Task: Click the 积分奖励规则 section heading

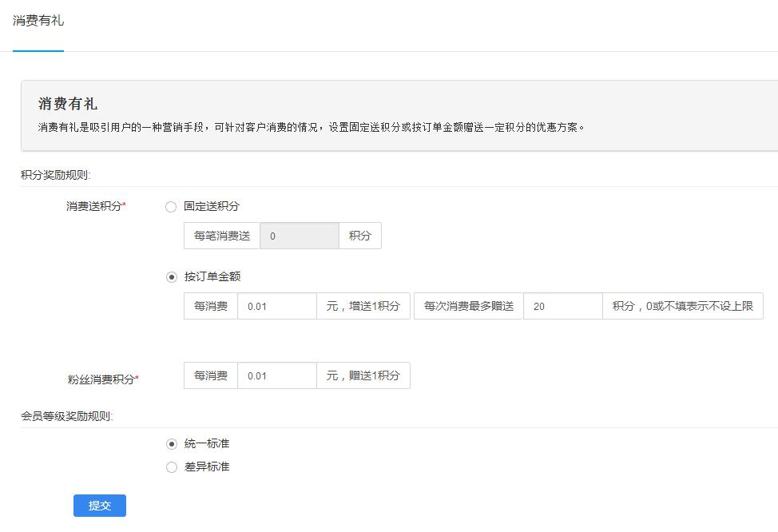Action: [55, 175]
